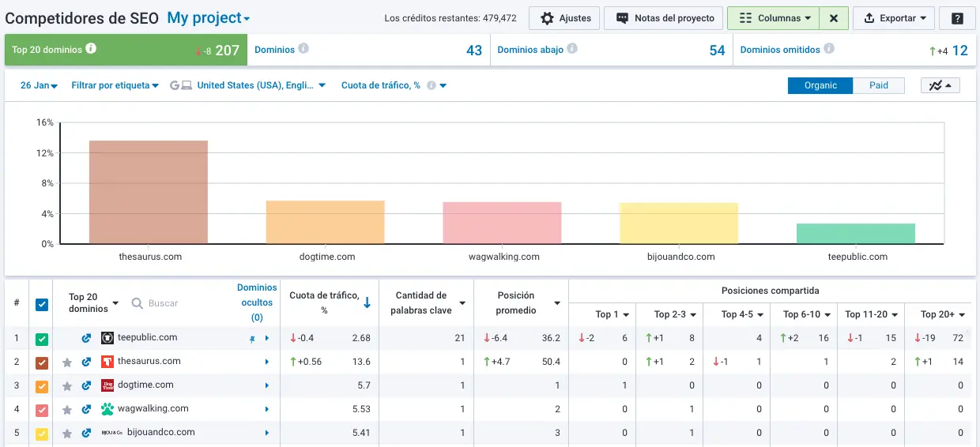
Task: Toggle the select-all checkbox in table header
Action: (x=42, y=304)
